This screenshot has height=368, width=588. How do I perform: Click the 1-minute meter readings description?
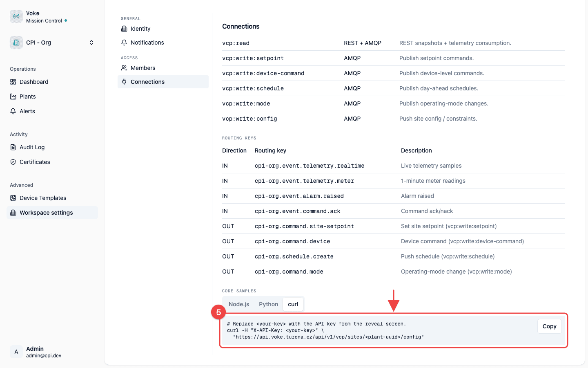coord(433,181)
